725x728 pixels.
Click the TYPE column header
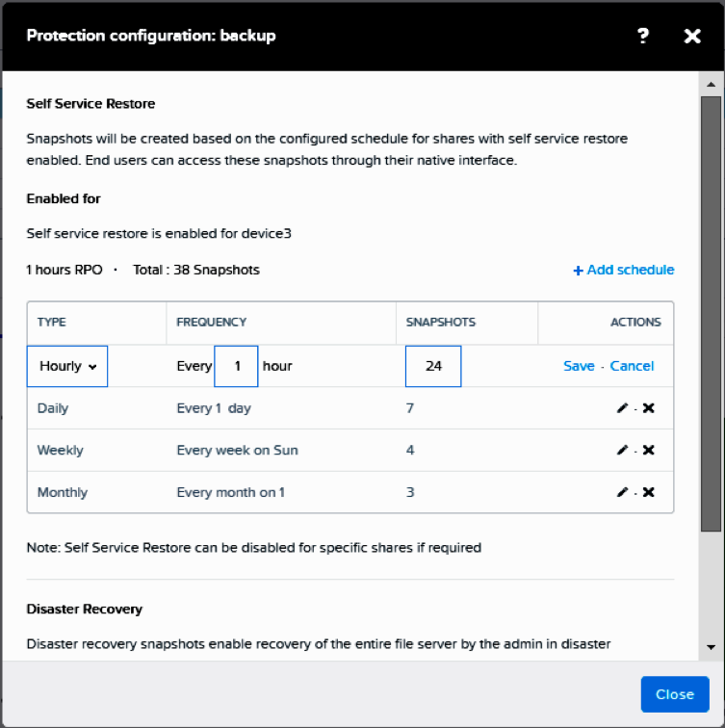(x=52, y=323)
